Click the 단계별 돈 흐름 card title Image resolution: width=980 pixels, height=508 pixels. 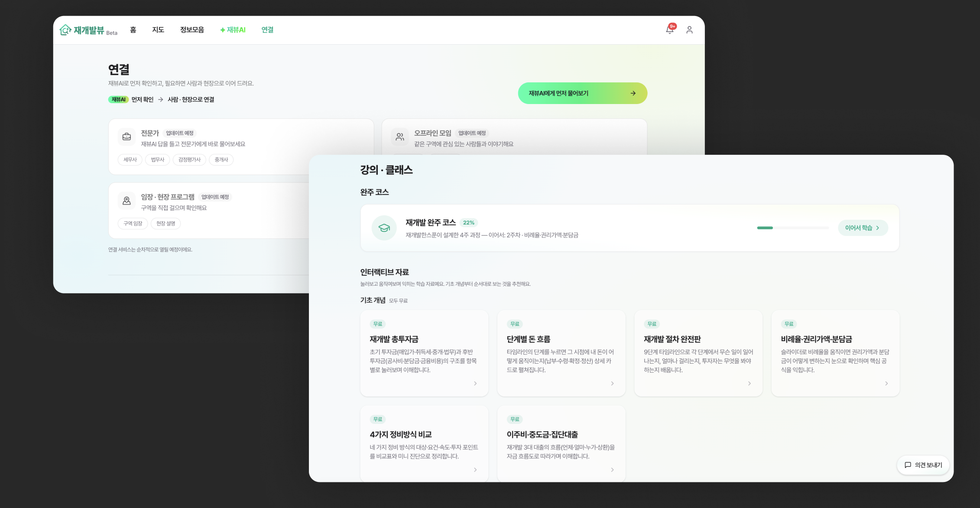[x=528, y=339]
